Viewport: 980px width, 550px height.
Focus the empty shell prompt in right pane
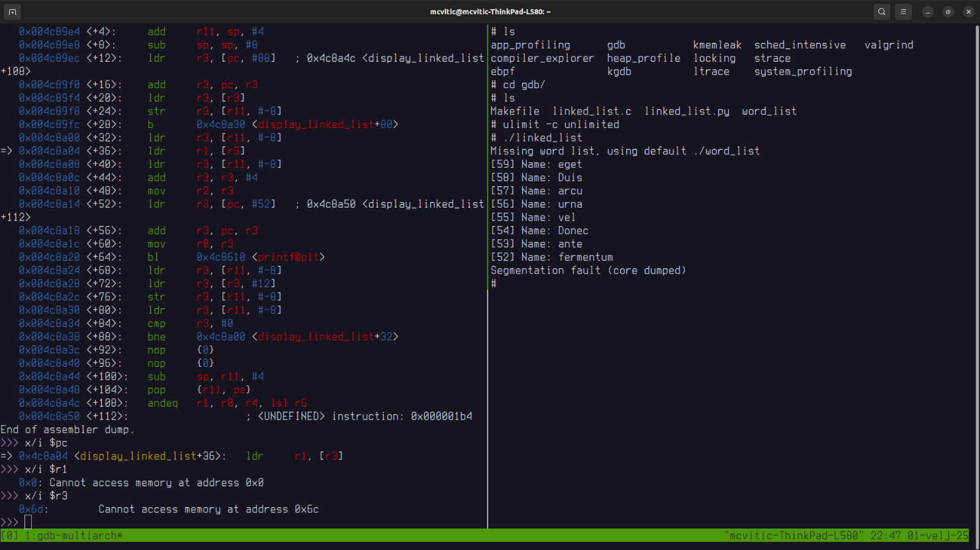pos(494,284)
